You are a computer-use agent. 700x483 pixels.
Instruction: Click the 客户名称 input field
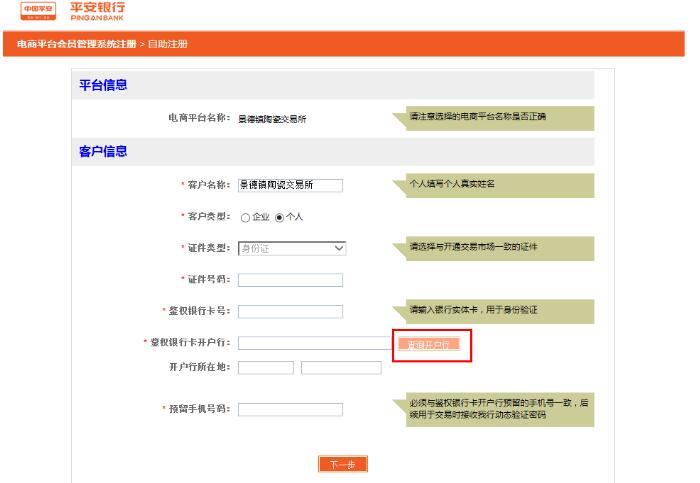pos(290,185)
